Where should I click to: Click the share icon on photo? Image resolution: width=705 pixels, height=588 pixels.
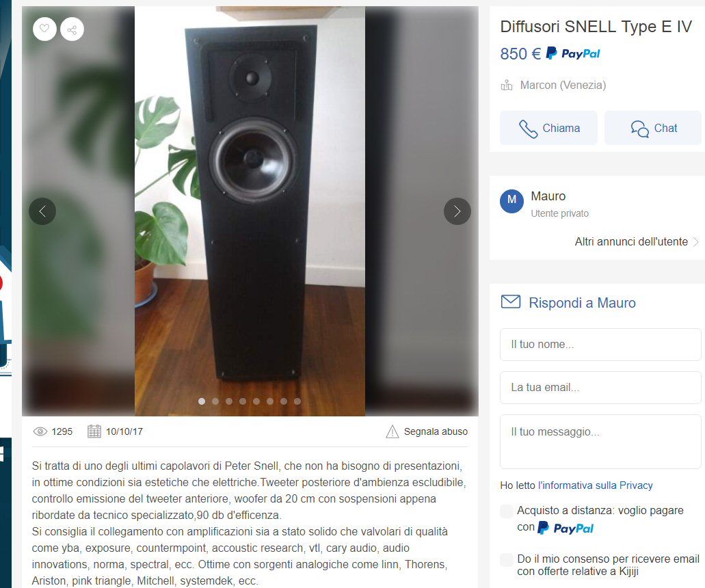coord(72,29)
